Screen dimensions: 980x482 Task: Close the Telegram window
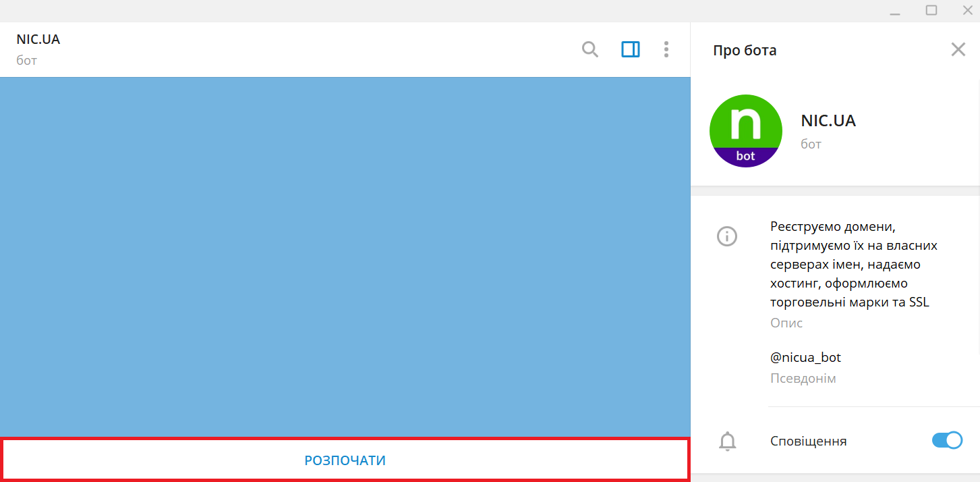tap(967, 11)
